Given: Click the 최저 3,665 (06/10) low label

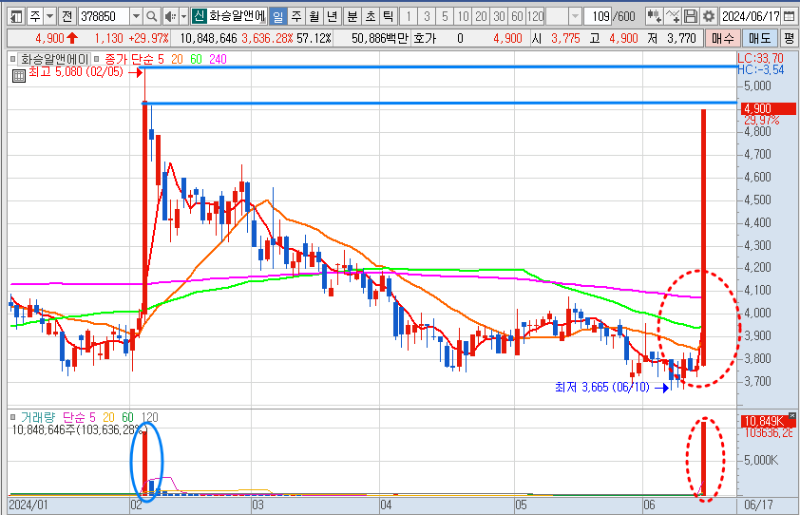Looking at the screenshot, I should (x=602, y=387).
